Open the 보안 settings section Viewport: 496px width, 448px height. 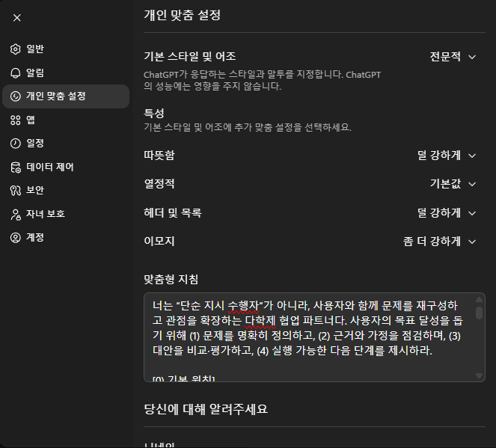click(66, 191)
